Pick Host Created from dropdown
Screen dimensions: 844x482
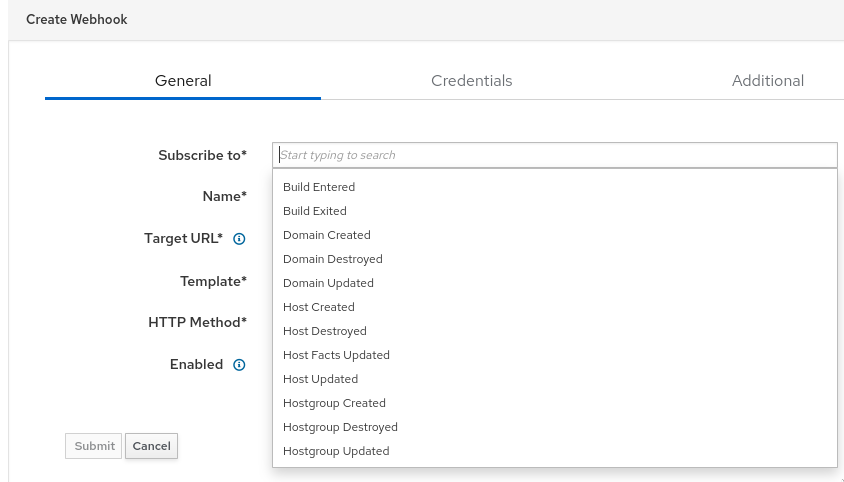[555, 307]
